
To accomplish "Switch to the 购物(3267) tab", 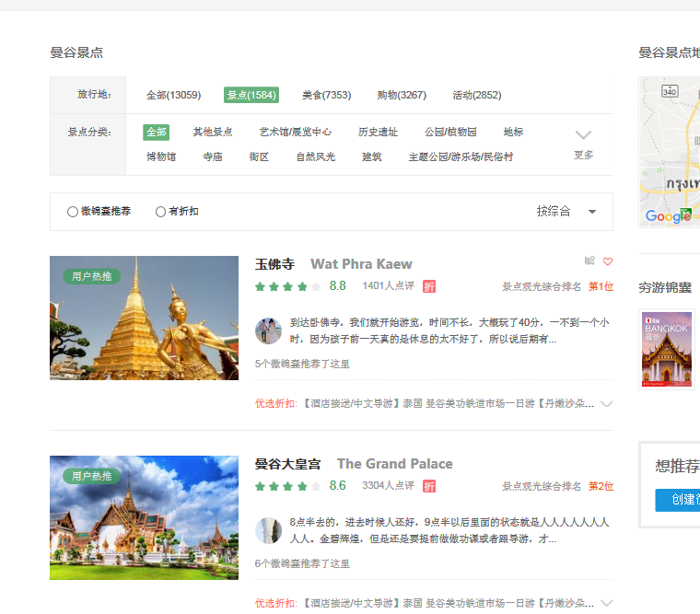I will pyautogui.click(x=402, y=95).
